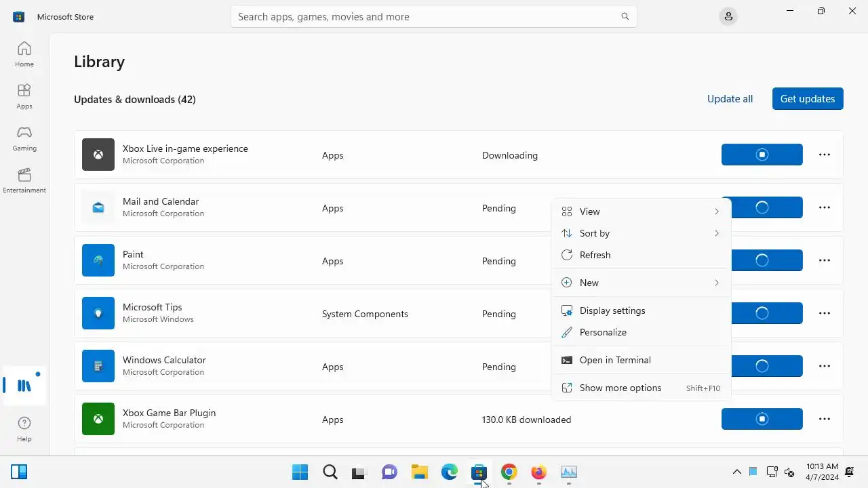Open the Entertainment section

(x=24, y=180)
